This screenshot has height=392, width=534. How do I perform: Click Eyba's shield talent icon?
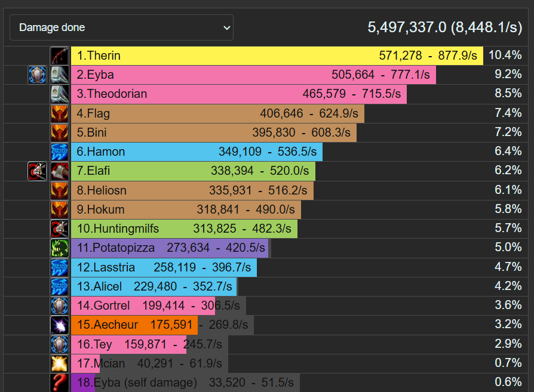pyautogui.click(x=37, y=75)
